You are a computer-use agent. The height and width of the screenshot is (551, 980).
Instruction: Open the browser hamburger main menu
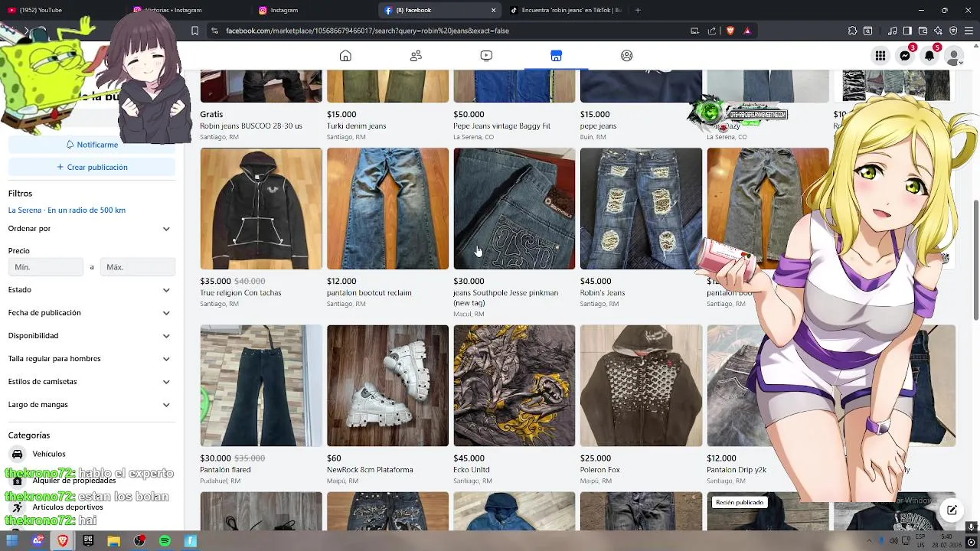[x=969, y=31]
